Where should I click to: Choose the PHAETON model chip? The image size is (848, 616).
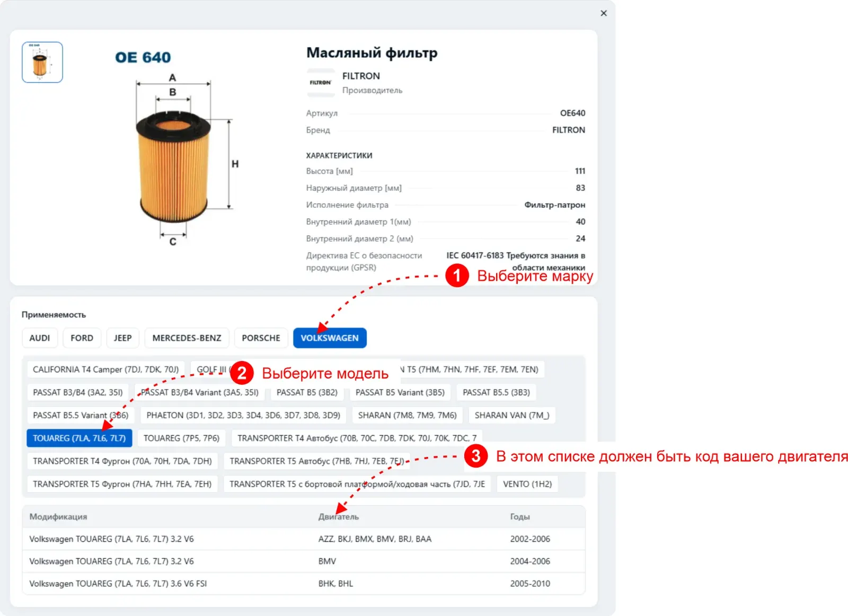pyautogui.click(x=243, y=415)
